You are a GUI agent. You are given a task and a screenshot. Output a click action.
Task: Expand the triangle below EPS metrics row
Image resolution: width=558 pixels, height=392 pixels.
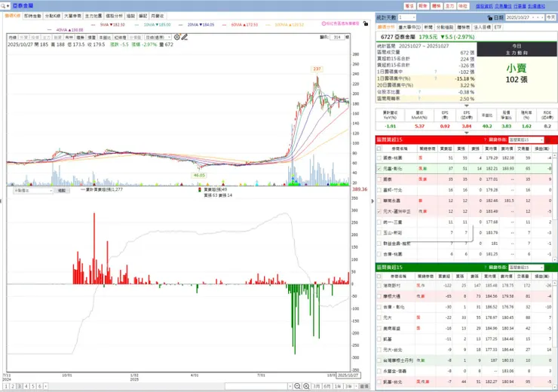pyautogui.click(x=467, y=133)
